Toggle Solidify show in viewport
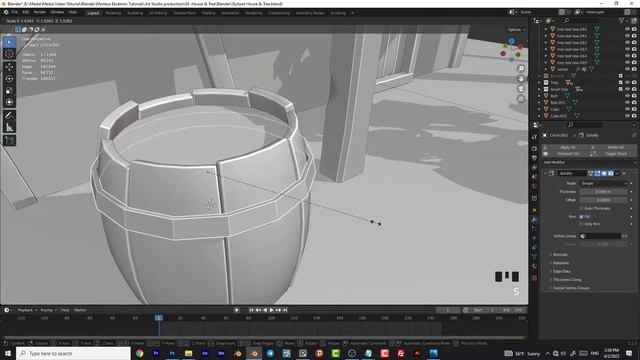The height and width of the screenshot is (360, 640). (x=604, y=173)
